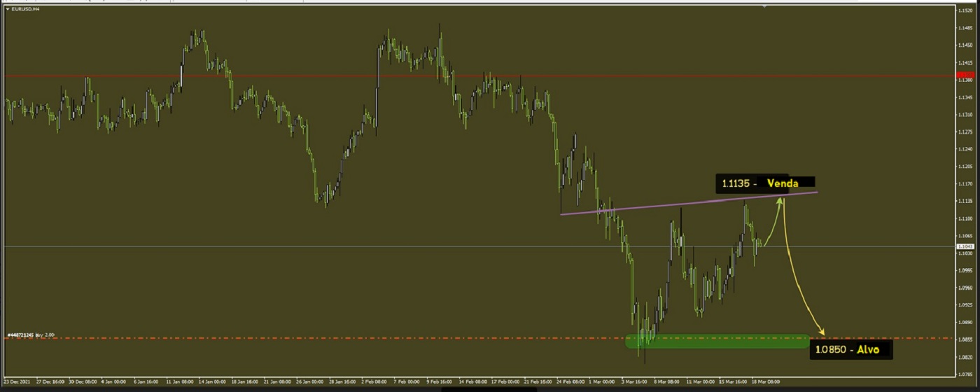Select the green support zone rectangle

point(717,342)
